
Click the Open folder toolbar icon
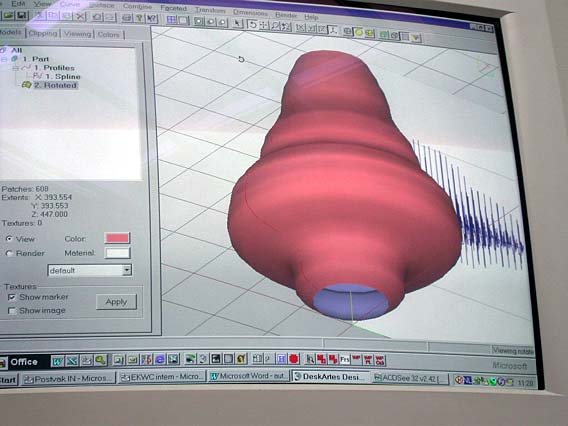tap(9, 16)
